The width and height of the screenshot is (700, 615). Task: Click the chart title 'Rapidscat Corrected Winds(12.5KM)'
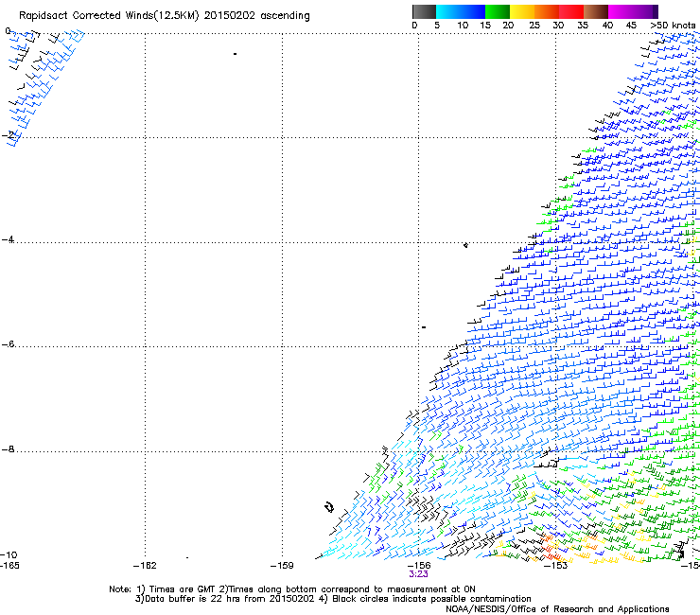pyautogui.click(x=109, y=16)
